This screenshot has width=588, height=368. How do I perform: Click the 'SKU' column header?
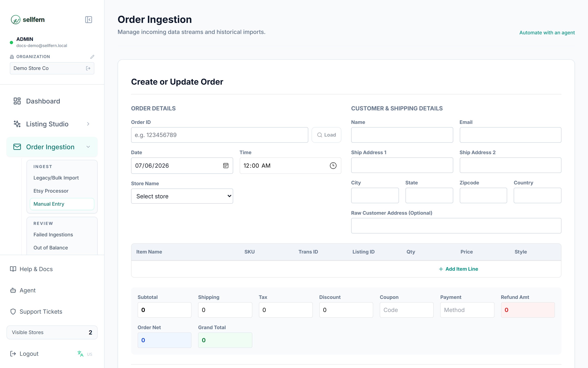tap(249, 252)
